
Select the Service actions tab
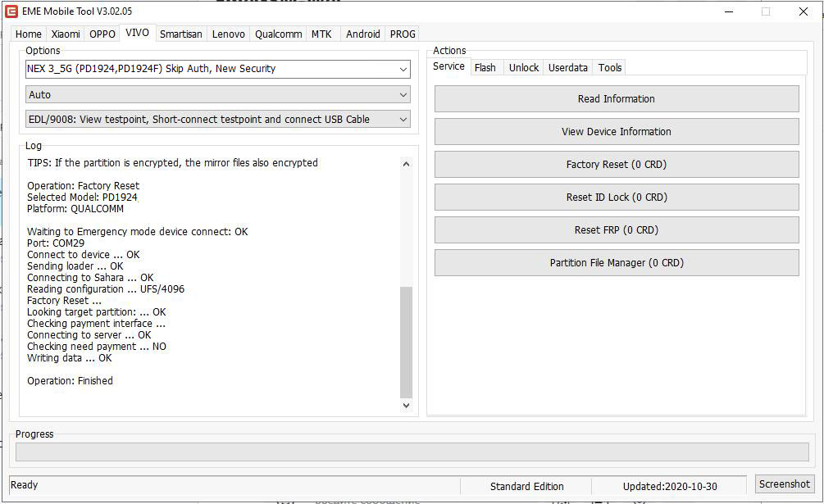[448, 66]
